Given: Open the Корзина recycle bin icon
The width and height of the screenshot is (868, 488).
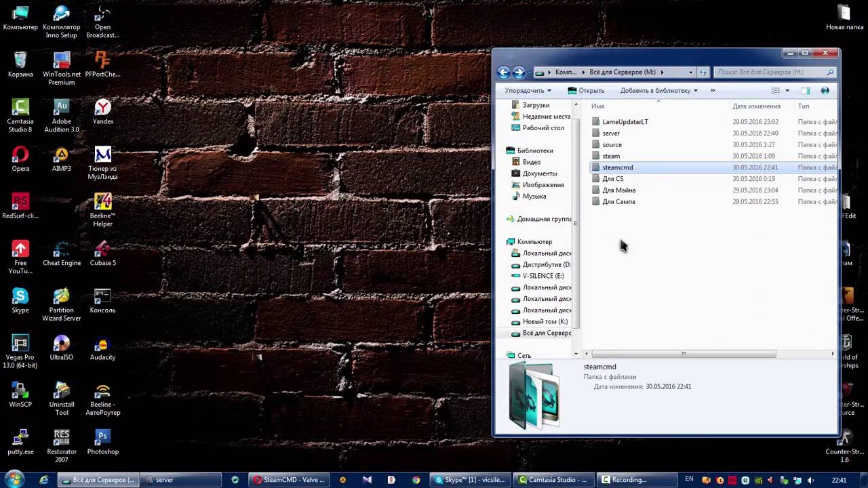Looking at the screenshot, I should (x=20, y=64).
